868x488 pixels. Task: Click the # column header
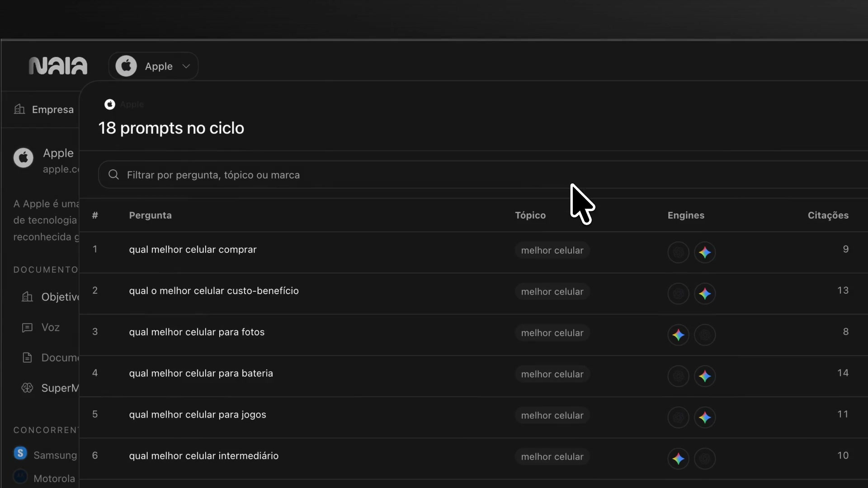click(x=95, y=216)
